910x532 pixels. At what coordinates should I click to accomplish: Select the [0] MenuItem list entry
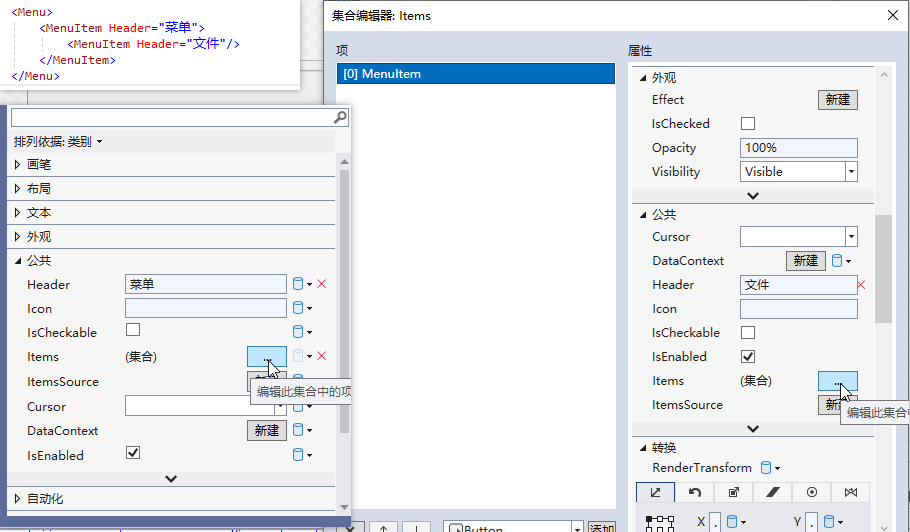476,74
